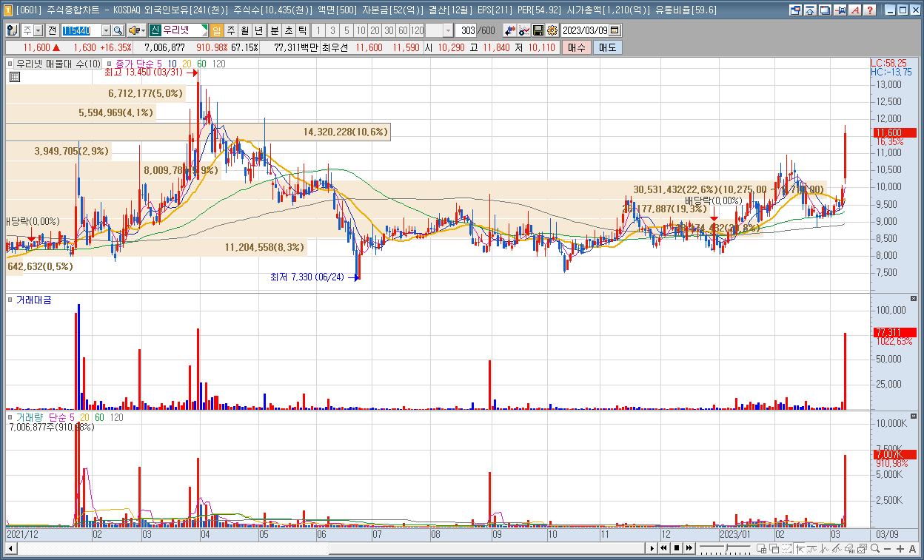The image size is (924, 560).
Task: Open the interval value dropdown after 120
Action: pyautogui.click(x=448, y=30)
